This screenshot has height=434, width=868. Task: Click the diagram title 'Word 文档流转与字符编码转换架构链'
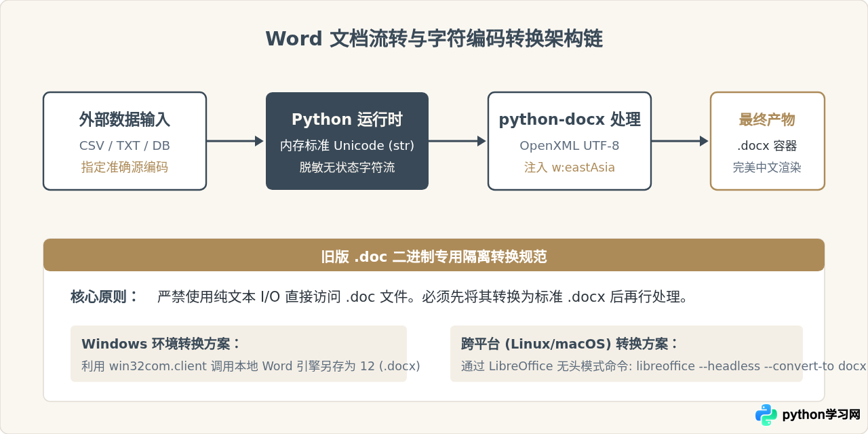434,39
